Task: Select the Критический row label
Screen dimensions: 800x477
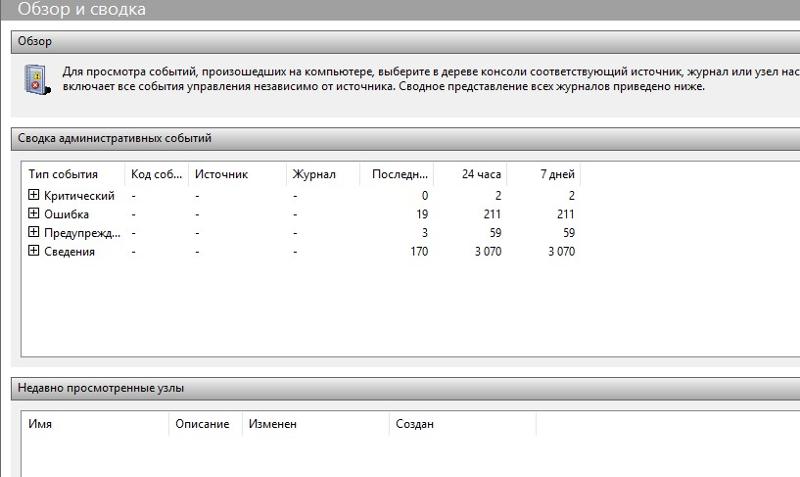Action: (79, 196)
